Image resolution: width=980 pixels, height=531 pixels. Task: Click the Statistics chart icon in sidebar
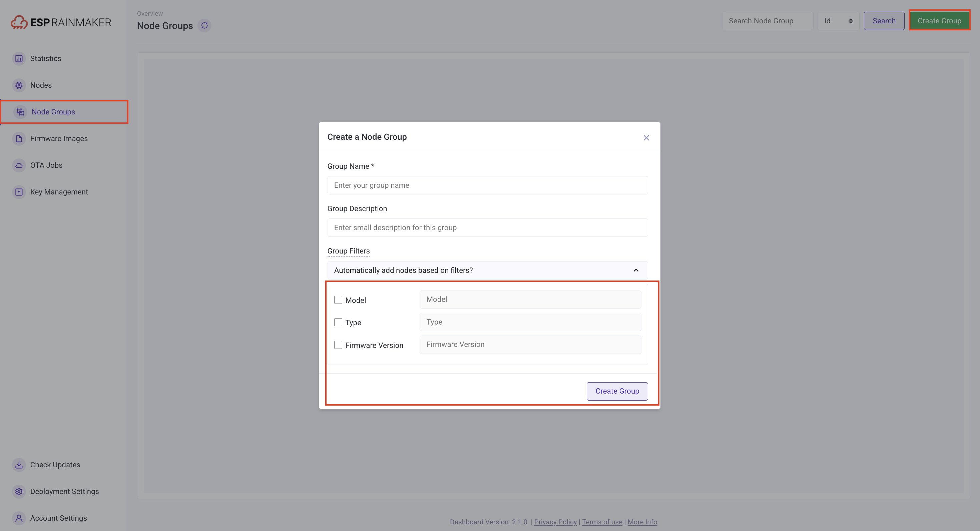tap(19, 59)
